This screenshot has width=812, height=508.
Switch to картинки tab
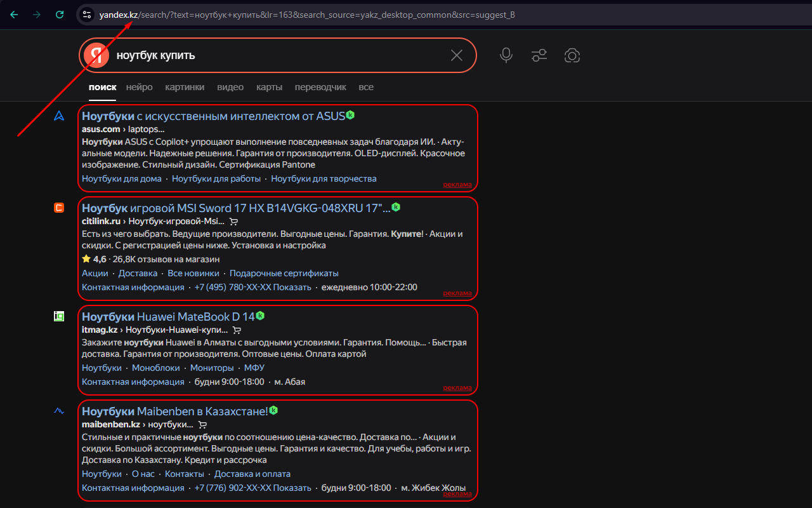[184, 87]
